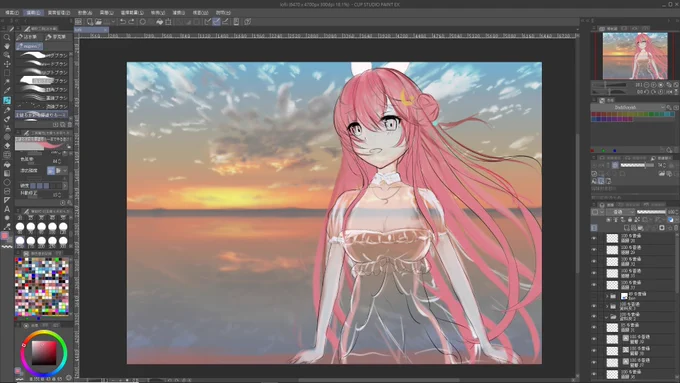
Task: Click the Navigator canvas thumbnail
Action: pos(635,56)
